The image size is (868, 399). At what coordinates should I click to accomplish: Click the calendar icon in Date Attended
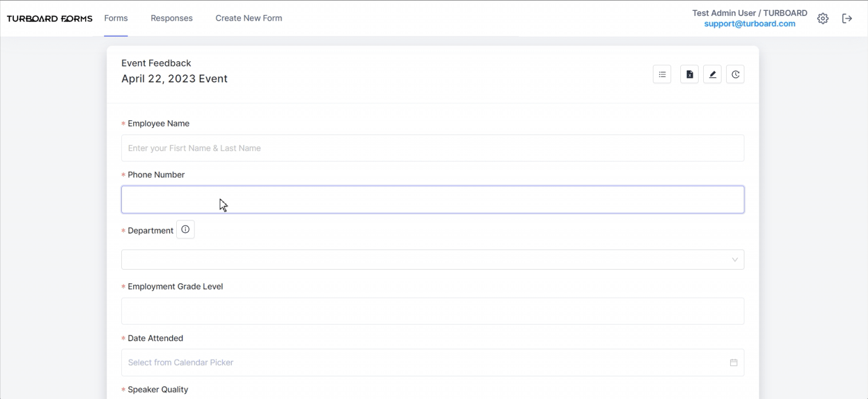[x=734, y=362]
